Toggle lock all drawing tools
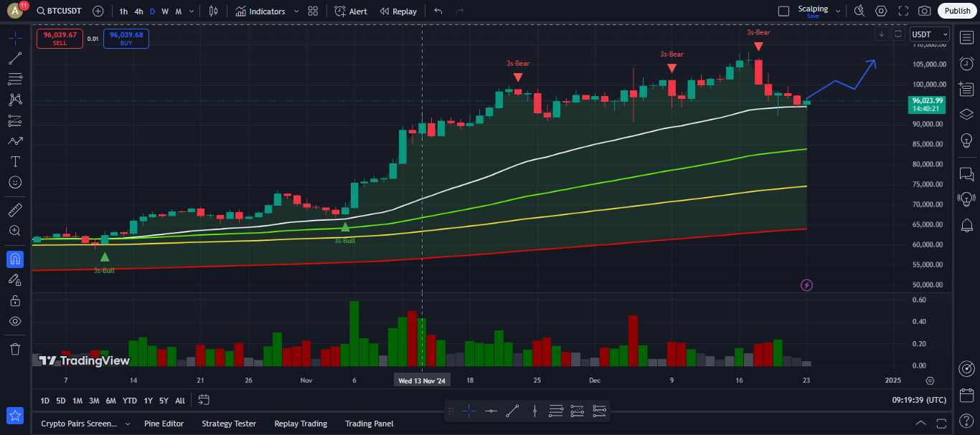Screen dimensions: 980x435 pos(15,300)
